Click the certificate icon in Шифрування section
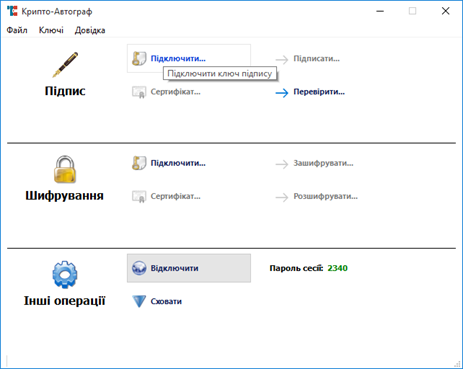Image resolution: width=463 pixels, height=369 pixels. click(139, 197)
